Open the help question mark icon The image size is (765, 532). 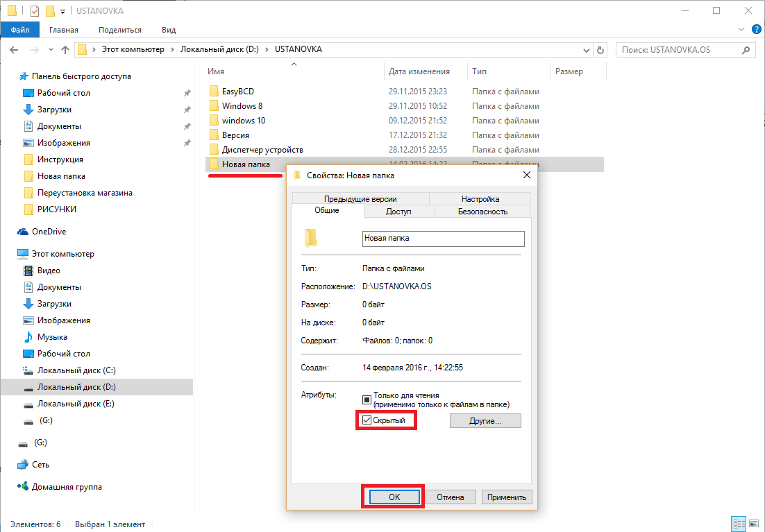tap(755, 30)
